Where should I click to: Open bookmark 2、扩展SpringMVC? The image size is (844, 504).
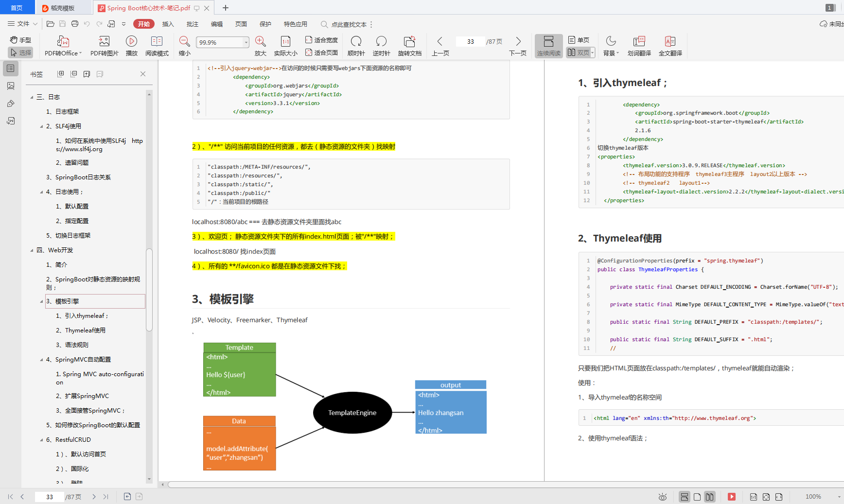tap(82, 396)
